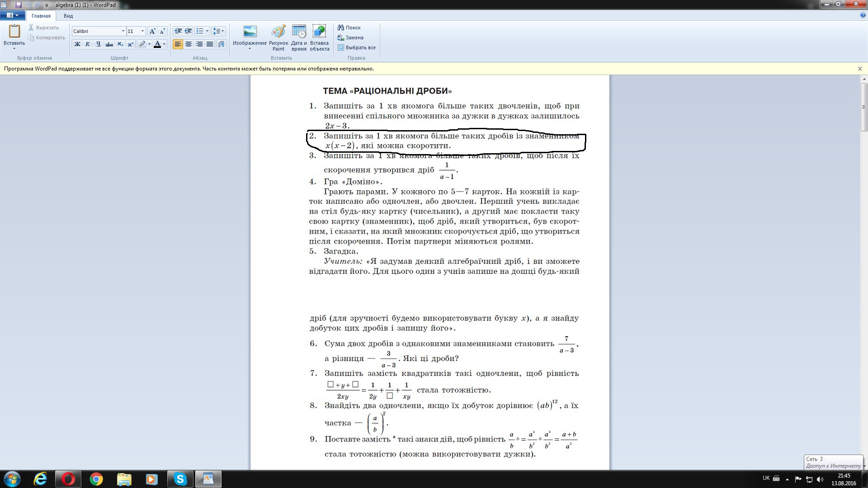This screenshot has width=868, height=488.
Task: Open Skype from the taskbar
Action: 180,479
